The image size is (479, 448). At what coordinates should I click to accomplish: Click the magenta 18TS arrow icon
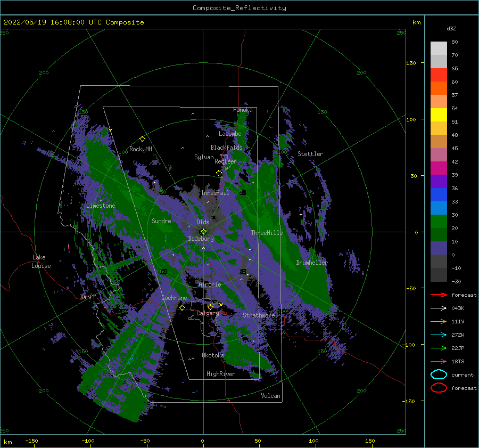coord(439,362)
